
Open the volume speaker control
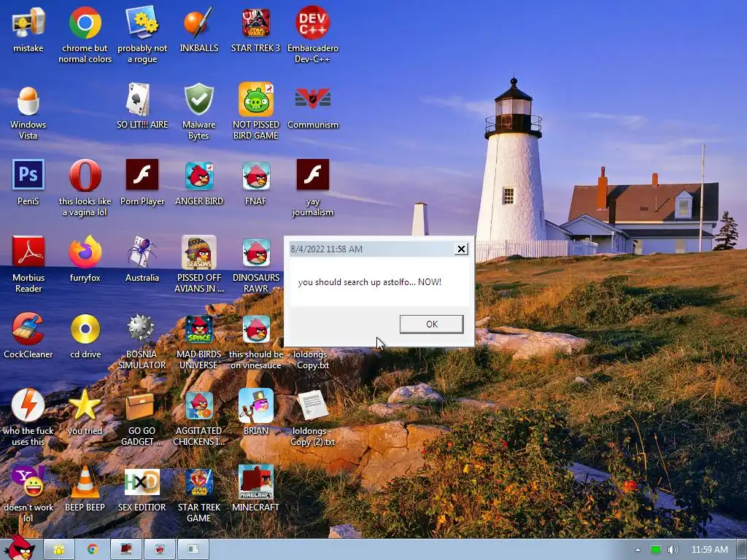coord(673,550)
